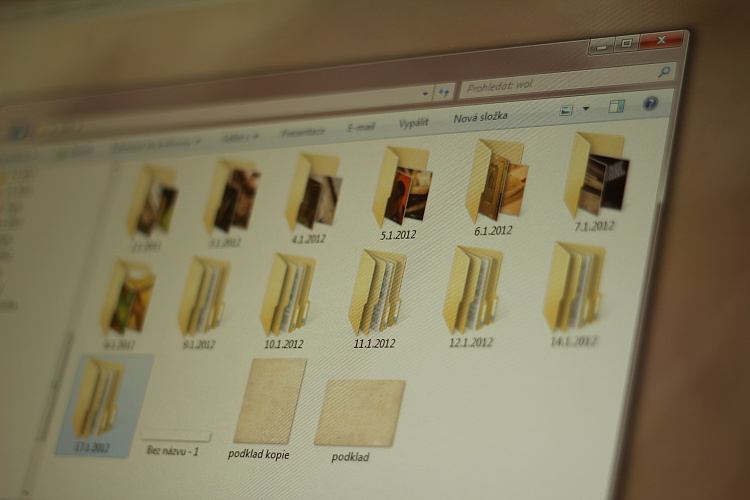Open the 'Zahrnout do knihovny' dropdown
The image size is (750, 500).
(156, 144)
